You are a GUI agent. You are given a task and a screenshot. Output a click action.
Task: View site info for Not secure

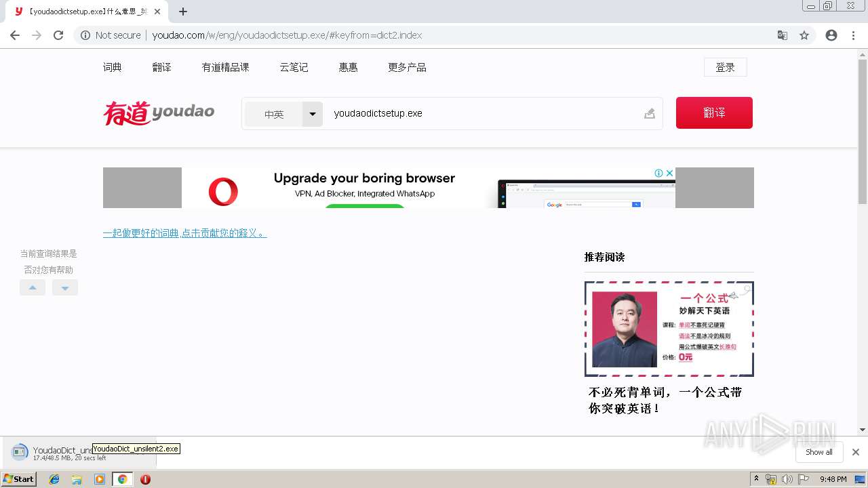point(111,35)
